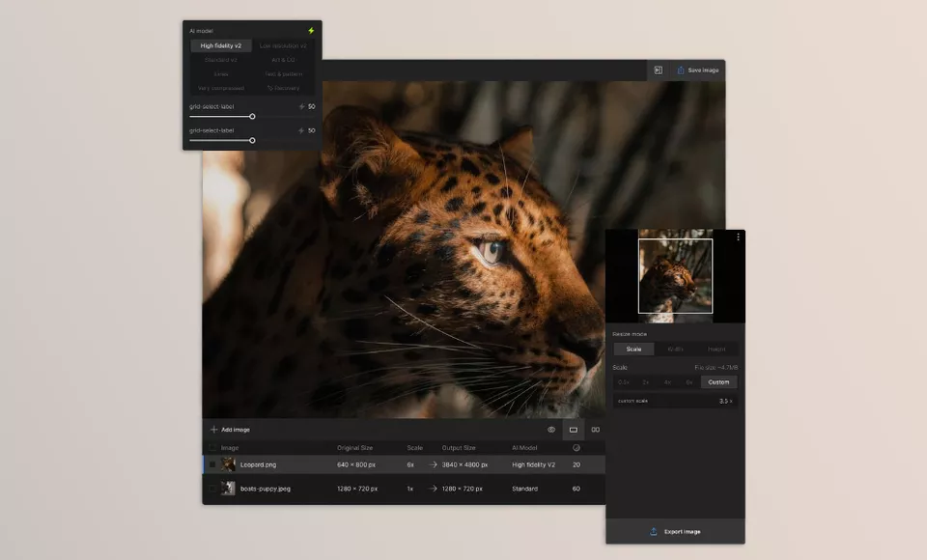This screenshot has width=927, height=560.
Task: Tick the checkbox for Leopard.png
Action: [212, 464]
